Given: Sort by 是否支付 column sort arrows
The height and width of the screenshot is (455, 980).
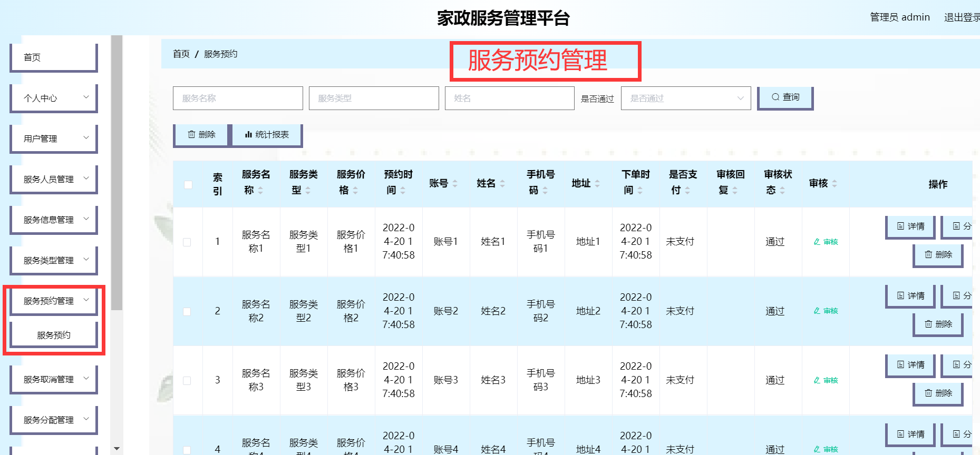Looking at the screenshot, I should pos(687,190).
